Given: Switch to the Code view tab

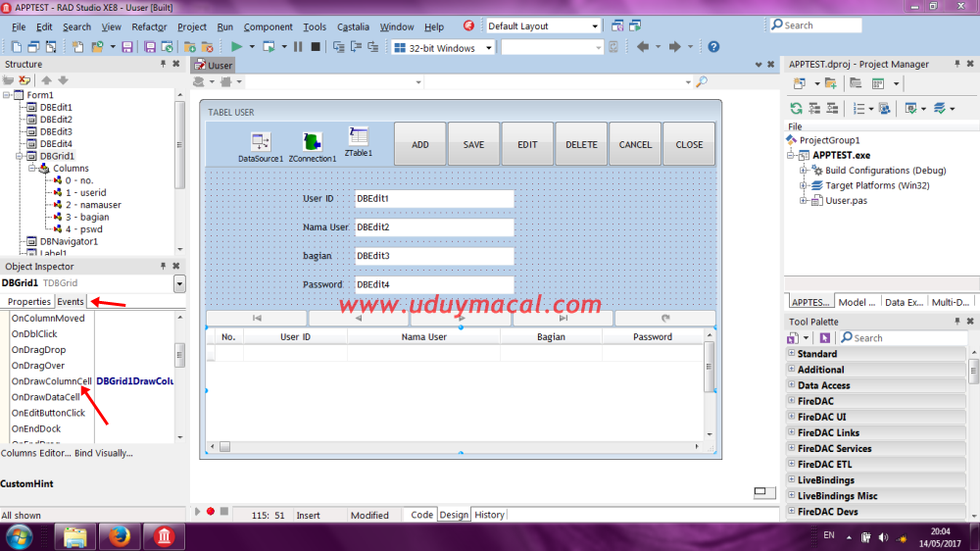Looking at the screenshot, I should point(421,515).
